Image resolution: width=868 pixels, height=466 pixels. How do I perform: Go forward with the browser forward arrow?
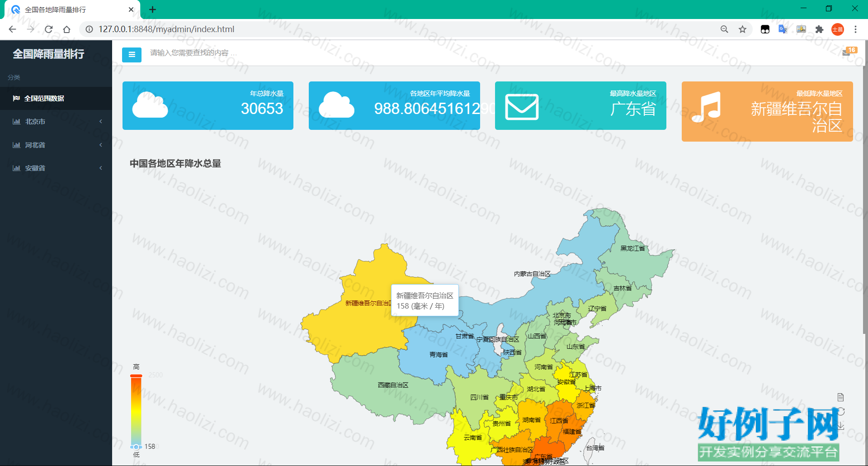(30, 29)
